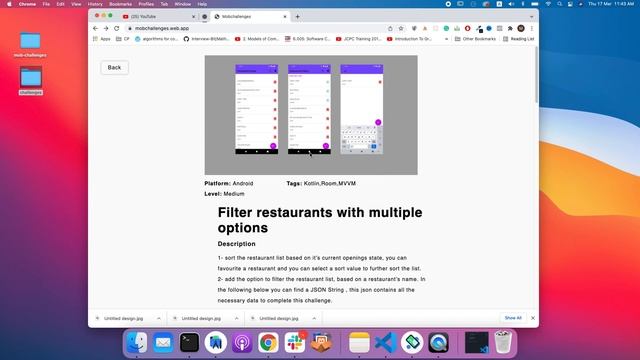Click Show All downloads
This screenshot has height=360, width=640.
[513, 318]
